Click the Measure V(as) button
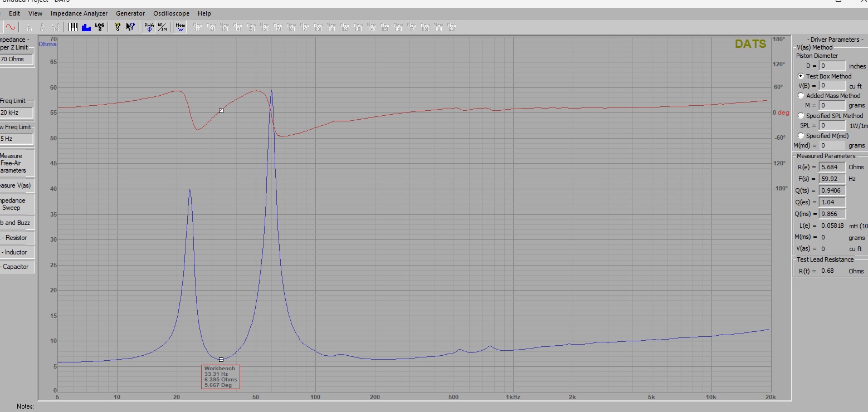Screen dimensions: 868x412 pos(16,185)
